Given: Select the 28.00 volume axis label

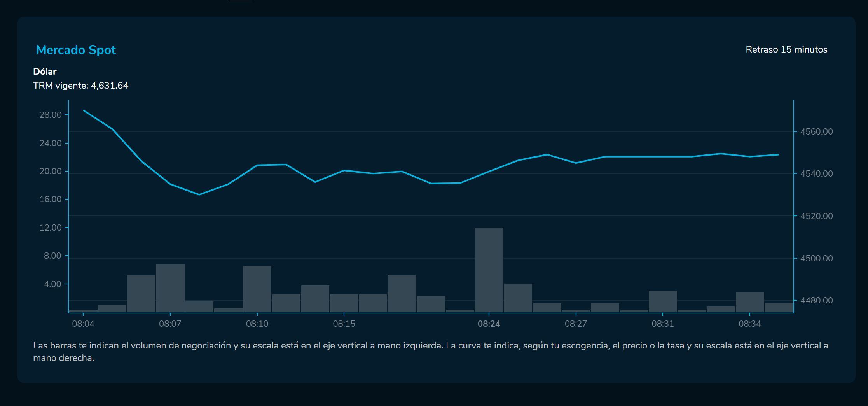Looking at the screenshot, I should tap(51, 115).
